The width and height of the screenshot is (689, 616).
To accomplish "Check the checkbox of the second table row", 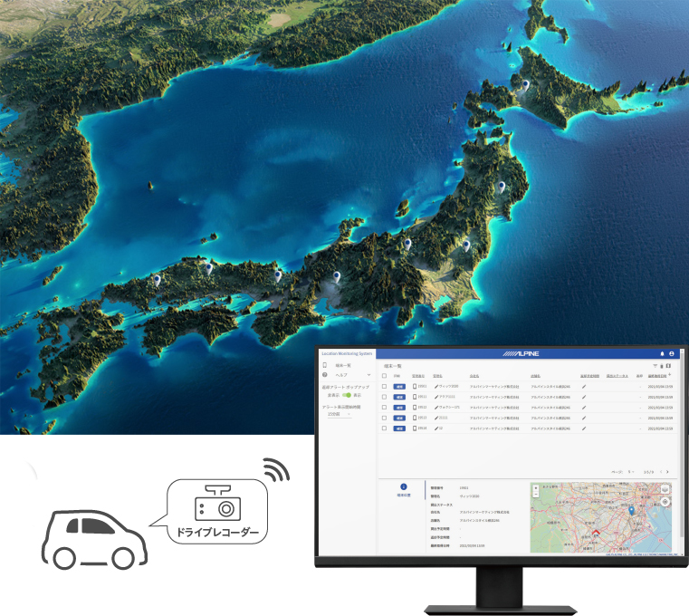I will tap(384, 397).
